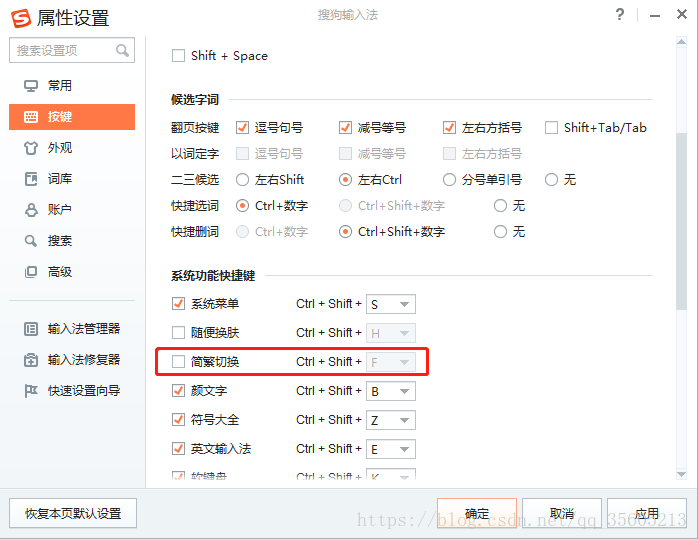Click the 搜索设置项 search field
Image resolution: width=698 pixels, height=540 pixels.
pos(72,50)
